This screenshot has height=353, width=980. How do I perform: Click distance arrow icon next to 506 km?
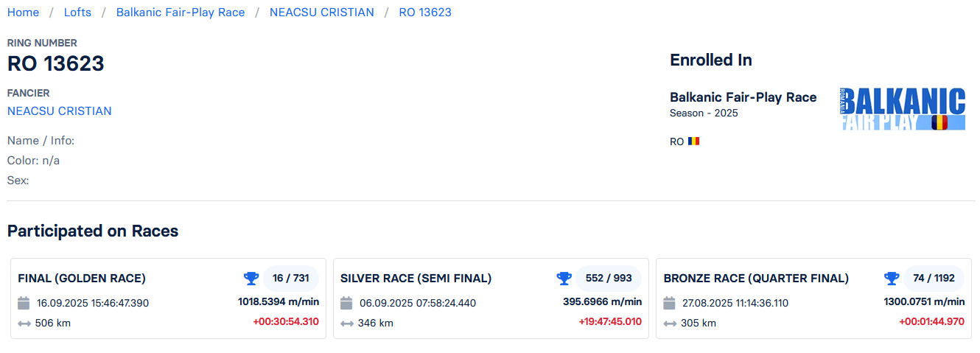pyautogui.click(x=24, y=323)
